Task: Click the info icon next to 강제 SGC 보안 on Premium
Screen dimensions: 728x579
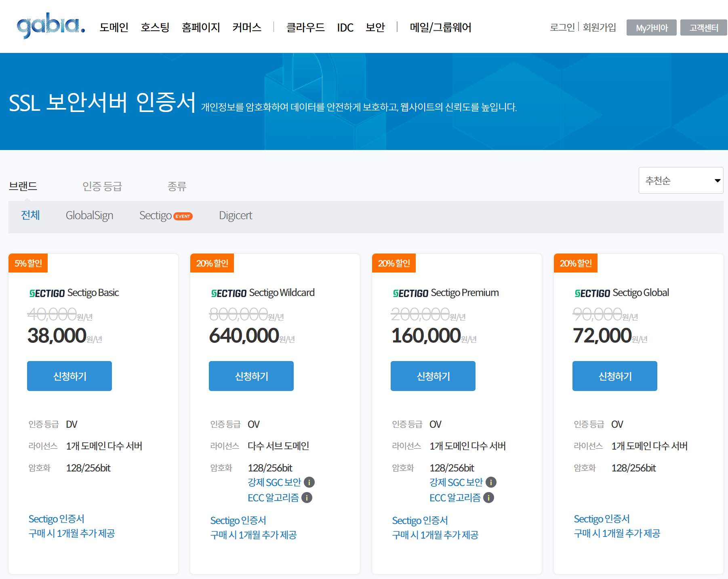Action: coord(491,482)
